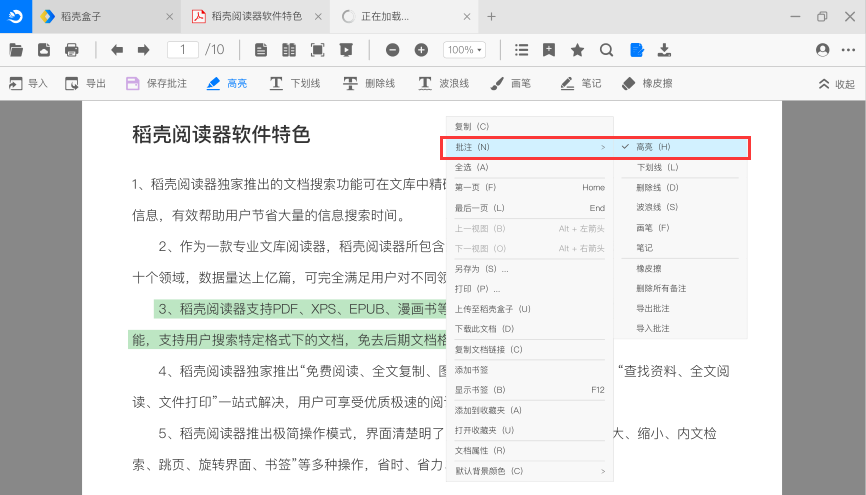Click the print icon in toolbar
The image size is (866, 495).
[x=72, y=50]
